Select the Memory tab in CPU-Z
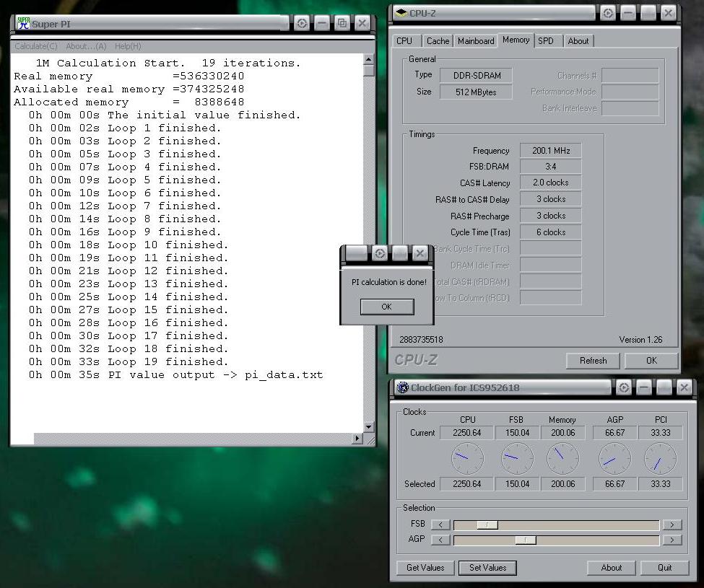704x588 pixels. 516,40
